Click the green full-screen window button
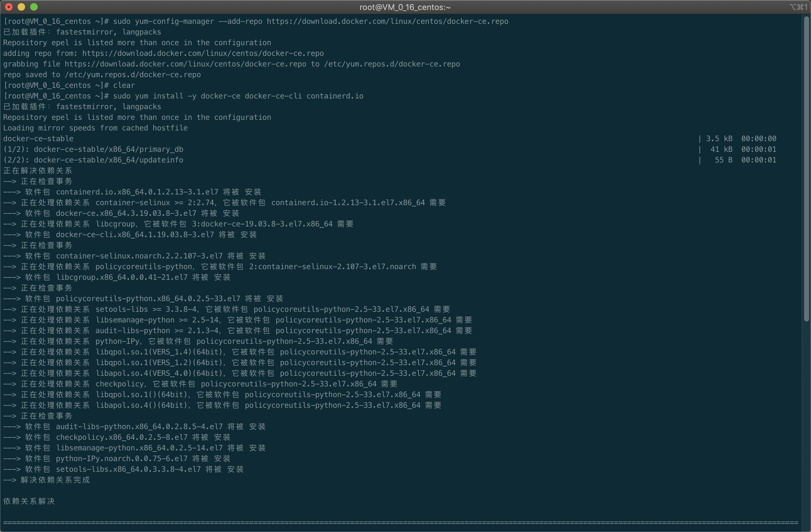Viewport: 811px width, 532px height. pyautogui.click(x=34, y=7)
